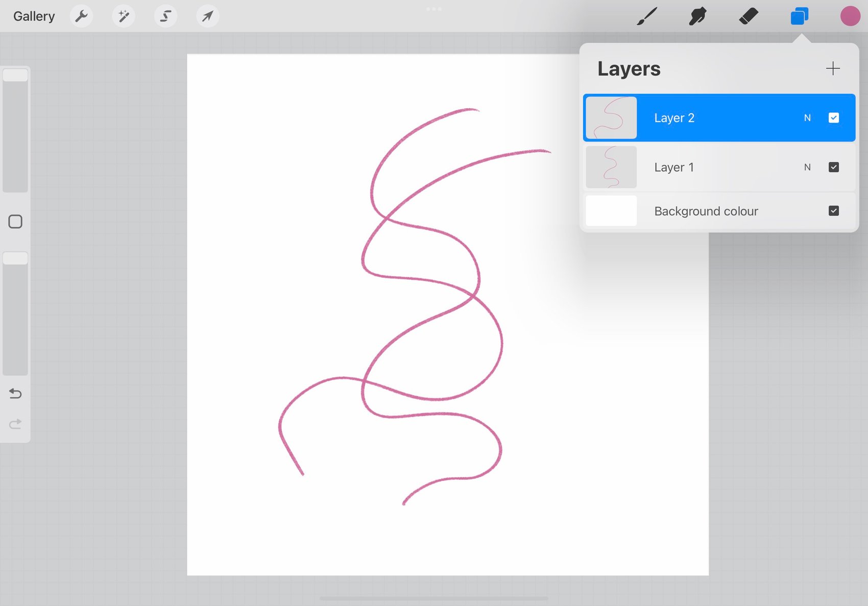
Task: Toggle Background colour visibility checkbox
Action: pos(834,211)
